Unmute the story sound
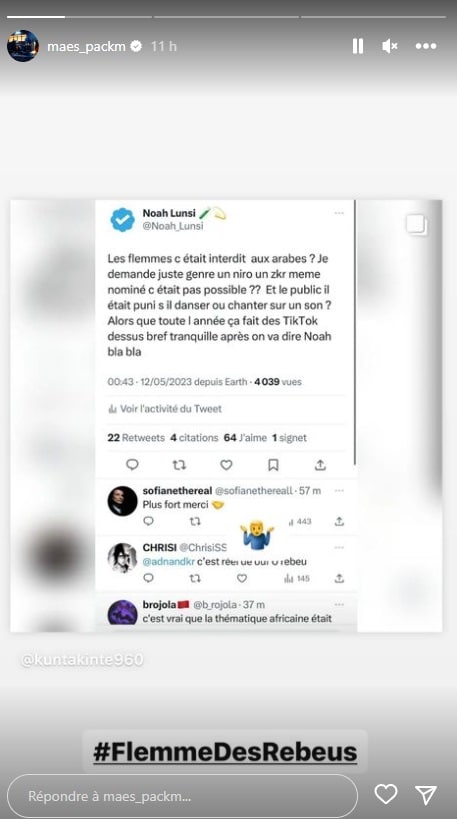Viewport: 457px width, 819px height. click(390, 46)
